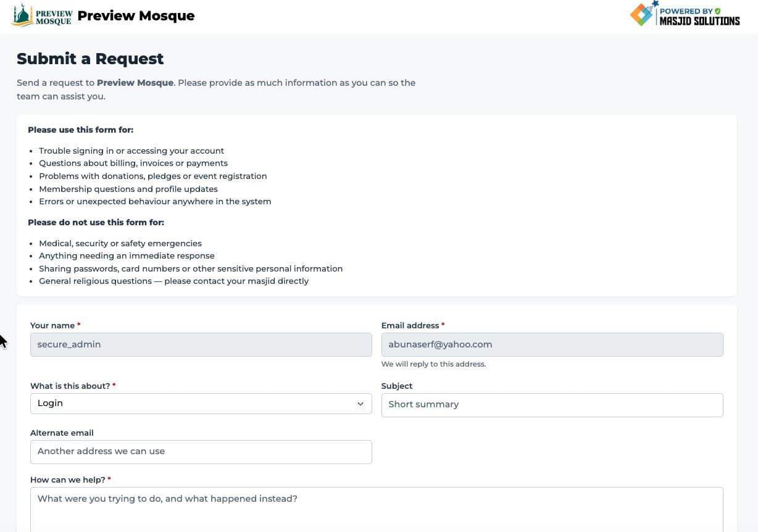Click the Your name field with secure_admin
The height and width of the screenshot is (532, 758).
click(201, 345)
